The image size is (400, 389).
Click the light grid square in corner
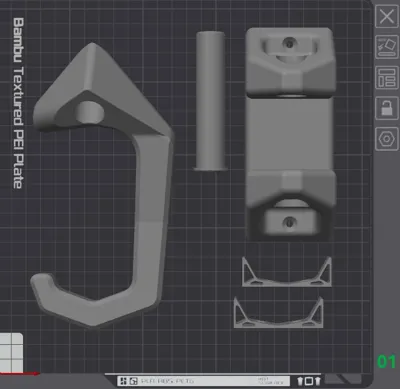tap(11, 353)
